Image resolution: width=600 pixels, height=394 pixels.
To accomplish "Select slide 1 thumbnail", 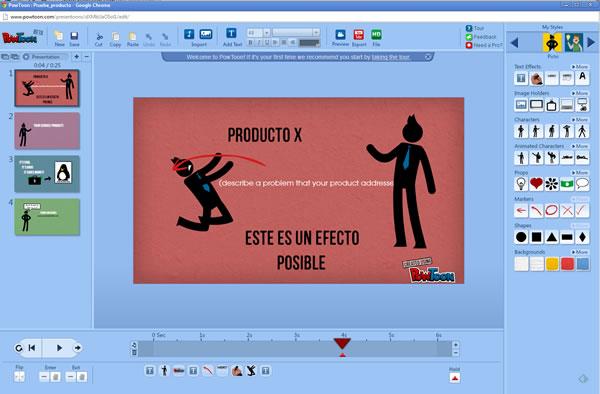I will [47, 88].
